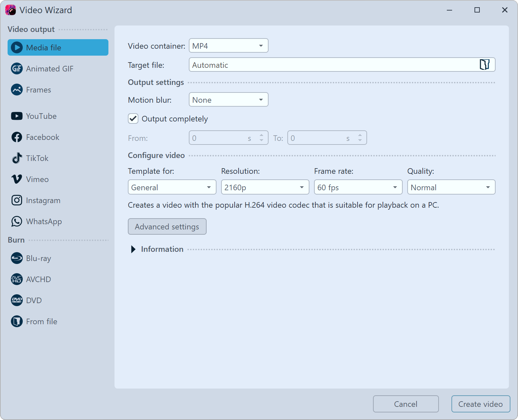Choose the Animated GIF icon
The height and width of the screenshot is (420, 518).
pyautogui.click(x=17, y=69)
